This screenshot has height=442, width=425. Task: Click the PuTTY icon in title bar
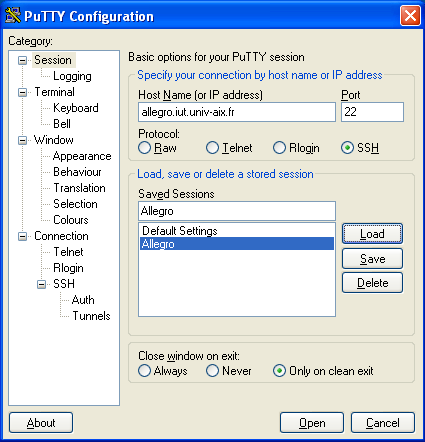click(x=13, y=15)
